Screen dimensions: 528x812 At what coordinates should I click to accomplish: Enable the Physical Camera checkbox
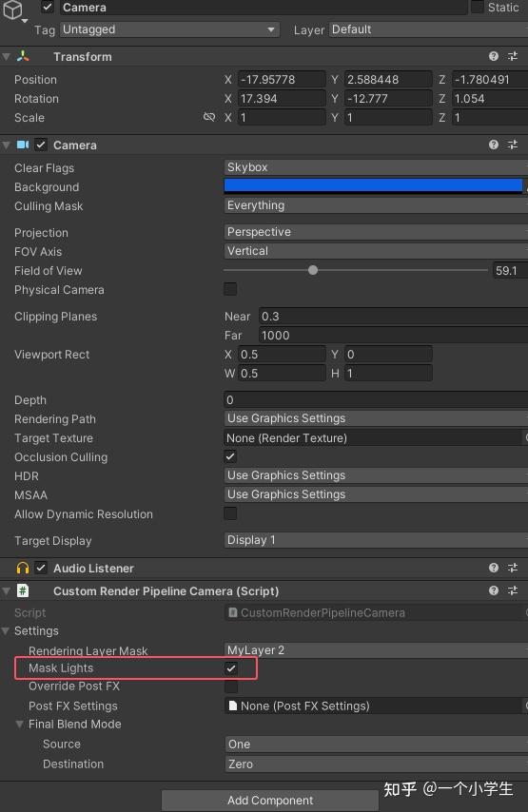(230, 289)
